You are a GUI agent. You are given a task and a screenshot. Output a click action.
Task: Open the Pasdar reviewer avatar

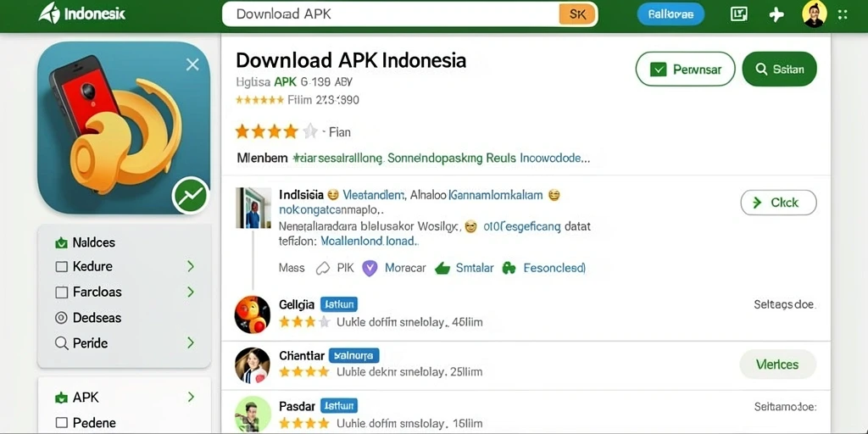(x=253, y=415)
